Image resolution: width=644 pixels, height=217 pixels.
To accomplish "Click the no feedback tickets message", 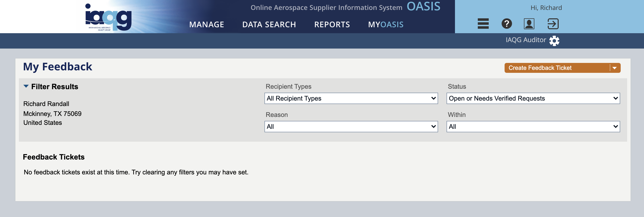I will tap(136, 172).
